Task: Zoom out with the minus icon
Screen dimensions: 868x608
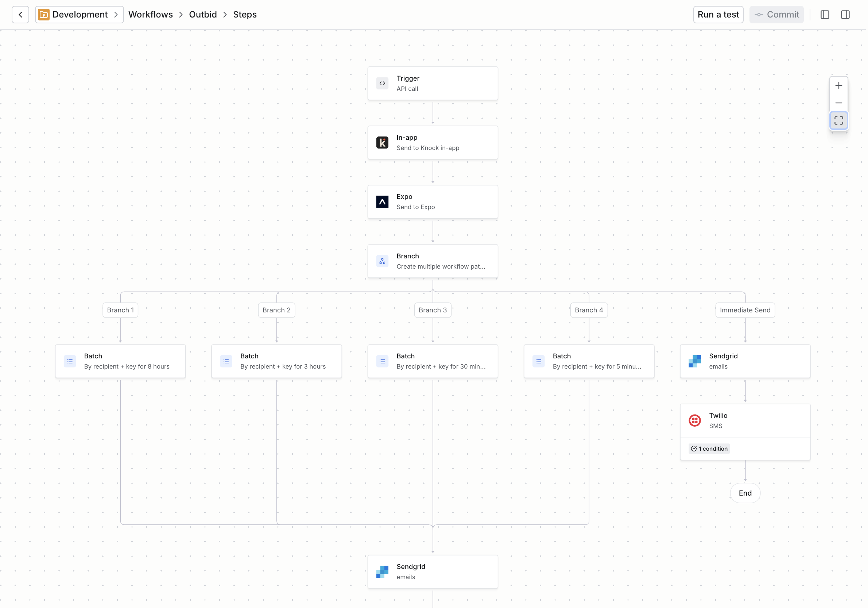Action: click(x=838, y=103)
